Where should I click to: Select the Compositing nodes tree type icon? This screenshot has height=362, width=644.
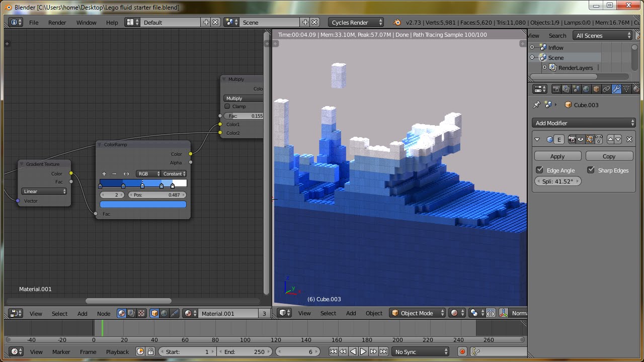pyautogui.click(x=131, y=313)
